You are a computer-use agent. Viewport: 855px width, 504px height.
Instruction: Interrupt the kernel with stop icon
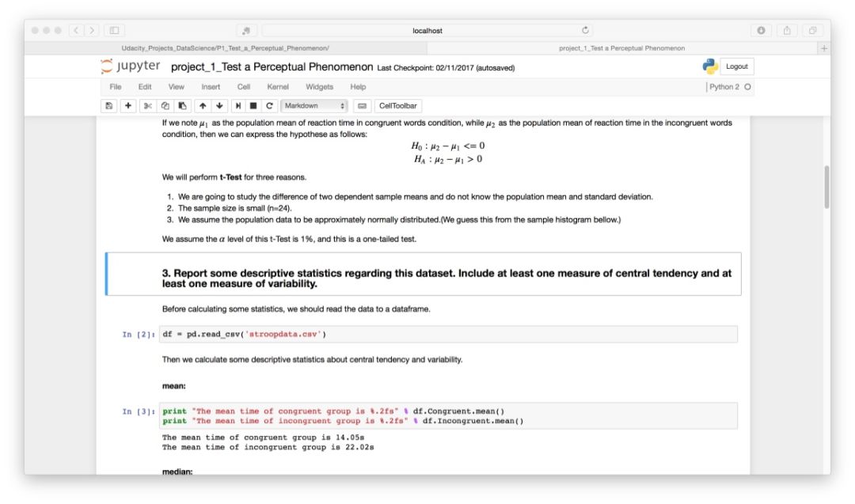tap(253, 106)
